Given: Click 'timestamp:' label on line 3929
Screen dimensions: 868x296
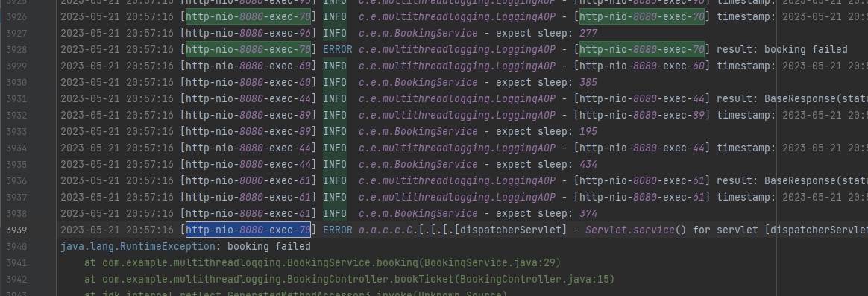Looking at the screenshot, I should (746, 66).
